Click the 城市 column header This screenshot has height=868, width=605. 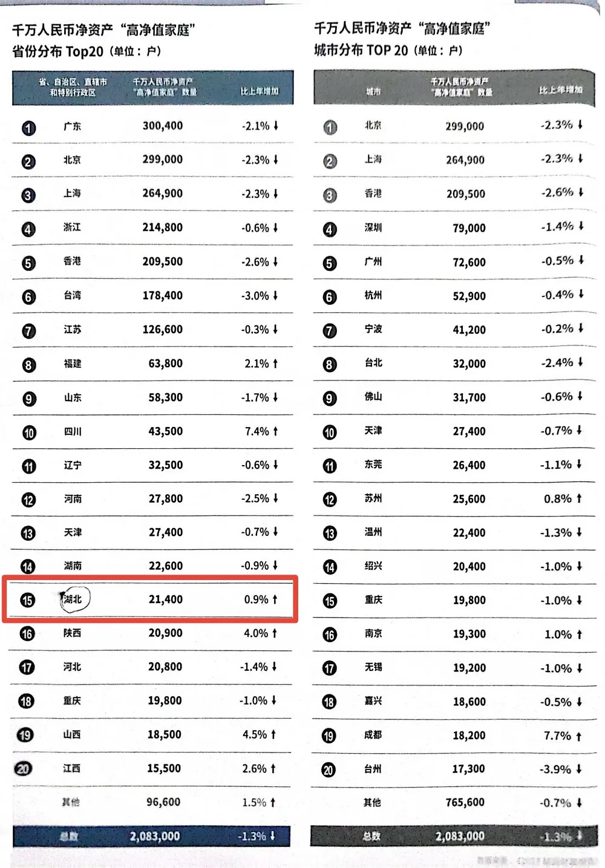[373, 91]
